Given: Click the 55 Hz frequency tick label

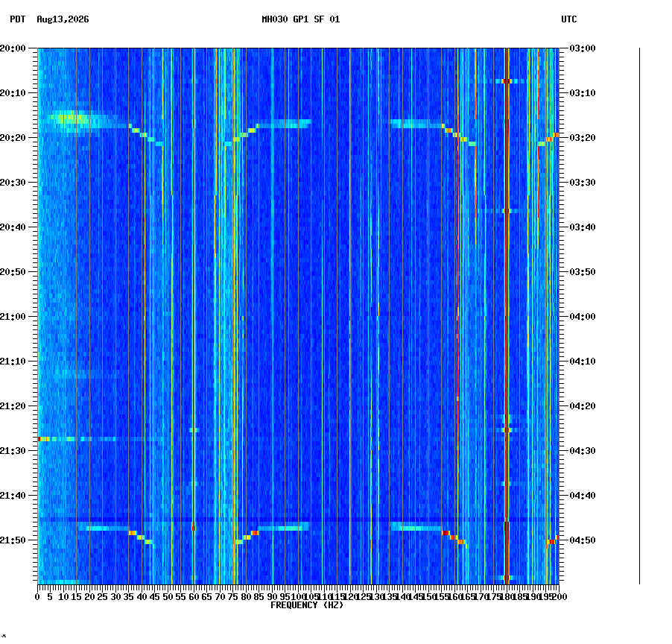Looking at the screenshot, I should click(x=181, y=597).
